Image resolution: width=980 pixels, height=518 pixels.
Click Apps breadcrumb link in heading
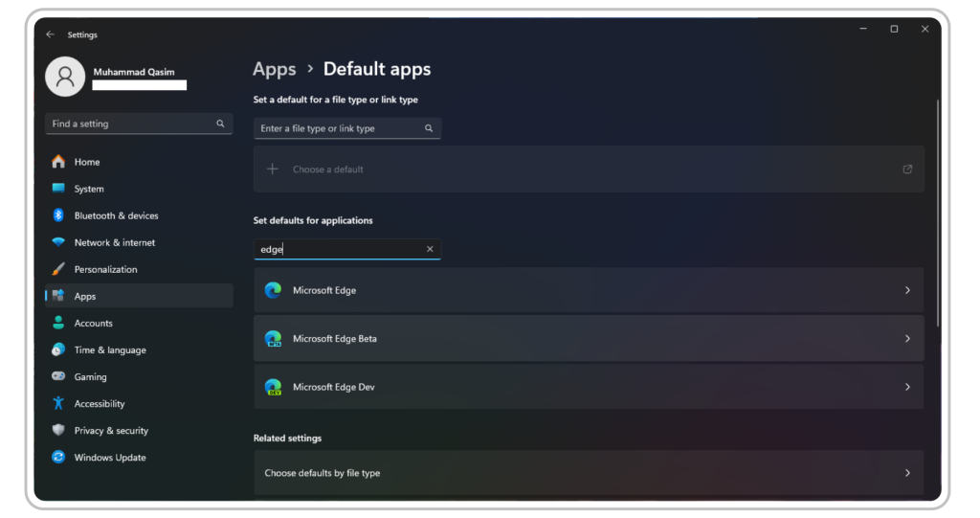point(275,70)
